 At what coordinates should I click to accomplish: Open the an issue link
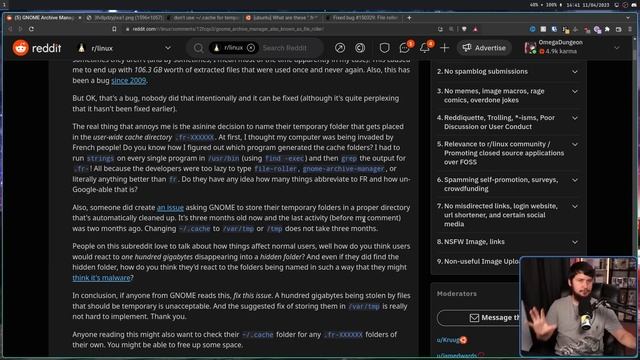(170, 207)
